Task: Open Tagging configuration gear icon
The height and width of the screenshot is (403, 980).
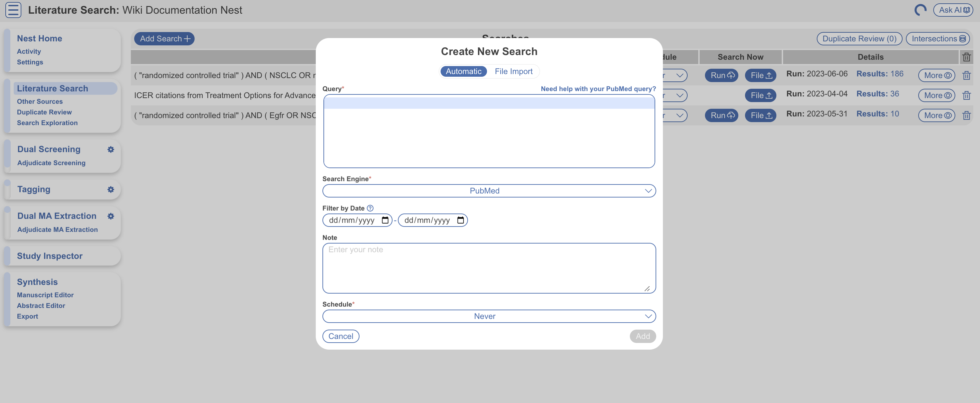Action: 111,189
